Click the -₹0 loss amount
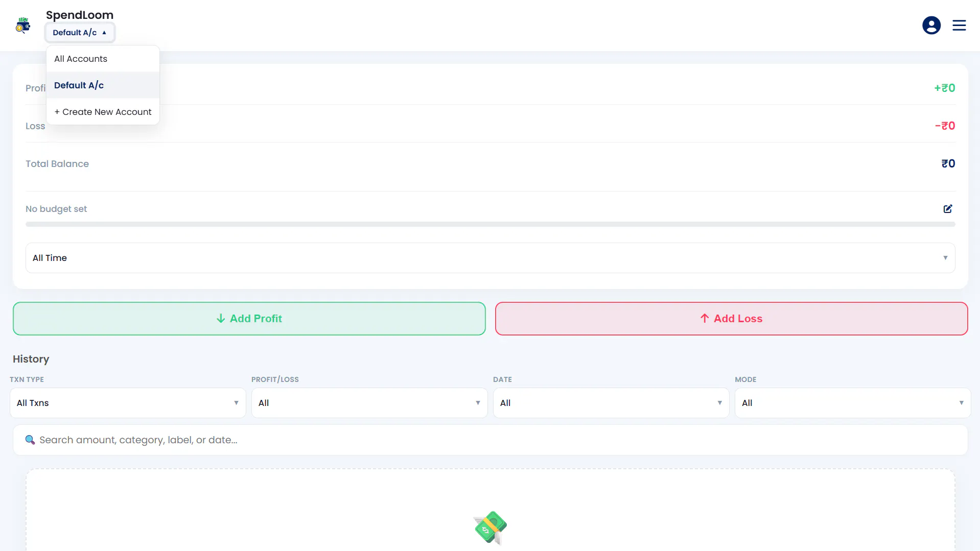 click(x=945, y=126)
